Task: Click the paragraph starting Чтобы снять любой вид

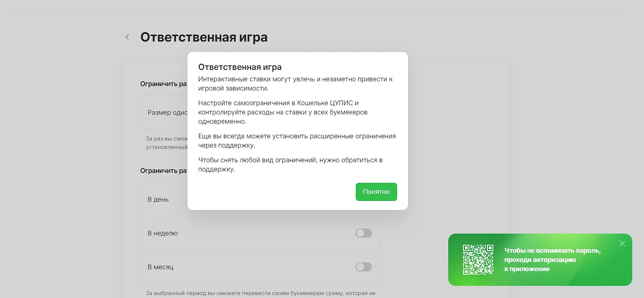Action: pos(290,164)
